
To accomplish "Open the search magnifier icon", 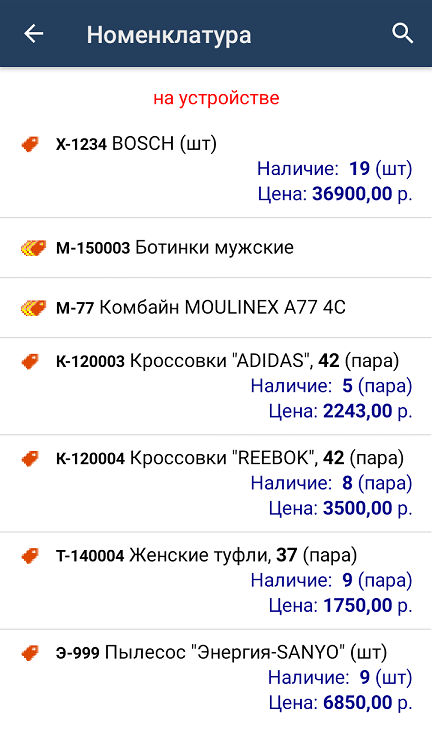I will [x=402, y=33].
